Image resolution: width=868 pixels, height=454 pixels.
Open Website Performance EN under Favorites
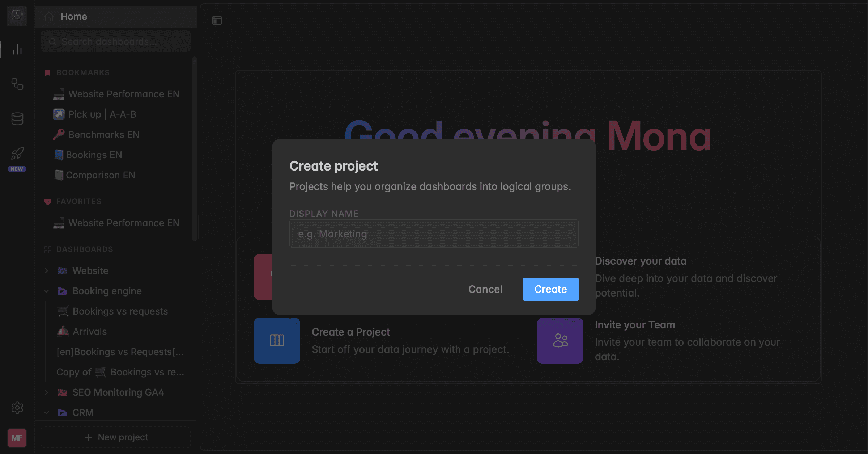(116, 223)
